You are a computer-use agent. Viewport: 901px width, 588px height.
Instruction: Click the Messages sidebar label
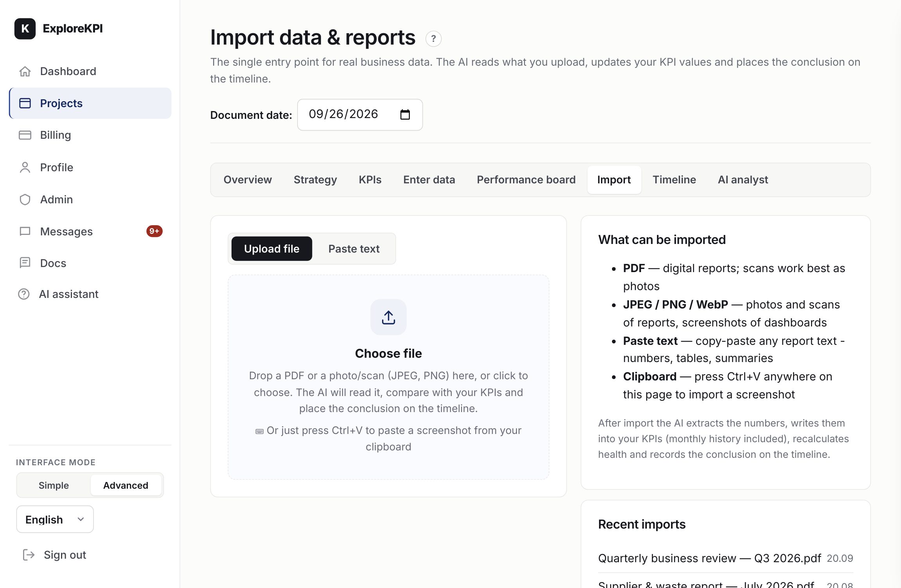(66, 231)
